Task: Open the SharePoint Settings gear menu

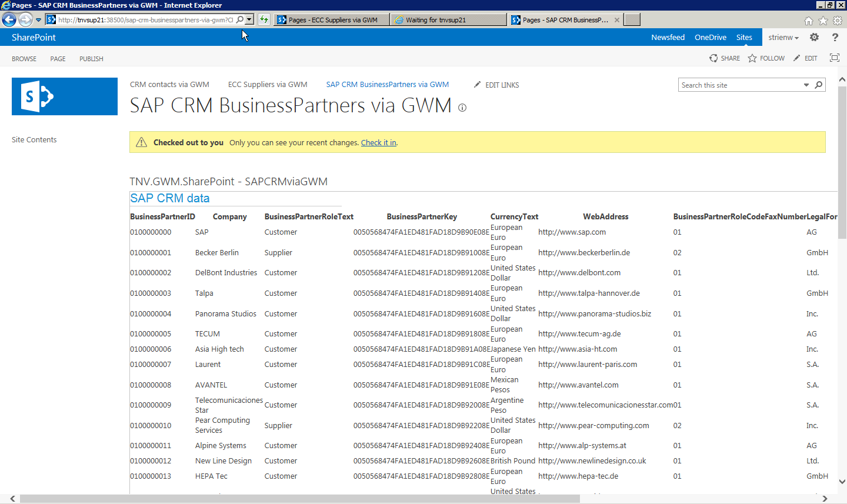Action: pos(814,37)
